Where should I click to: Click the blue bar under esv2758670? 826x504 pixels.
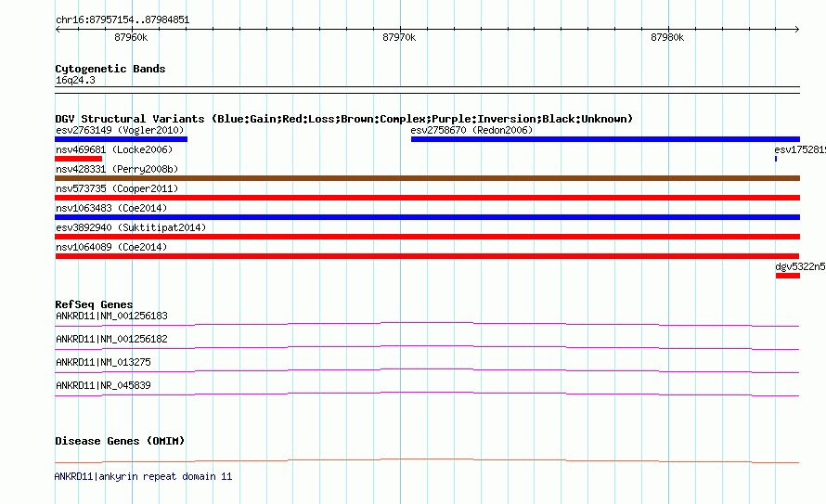(x=605, y=139)
